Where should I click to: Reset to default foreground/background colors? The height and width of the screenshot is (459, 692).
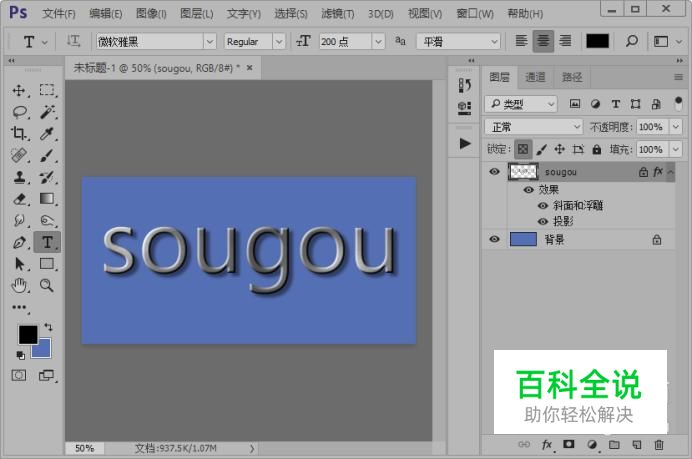click(x=20, y=355)
